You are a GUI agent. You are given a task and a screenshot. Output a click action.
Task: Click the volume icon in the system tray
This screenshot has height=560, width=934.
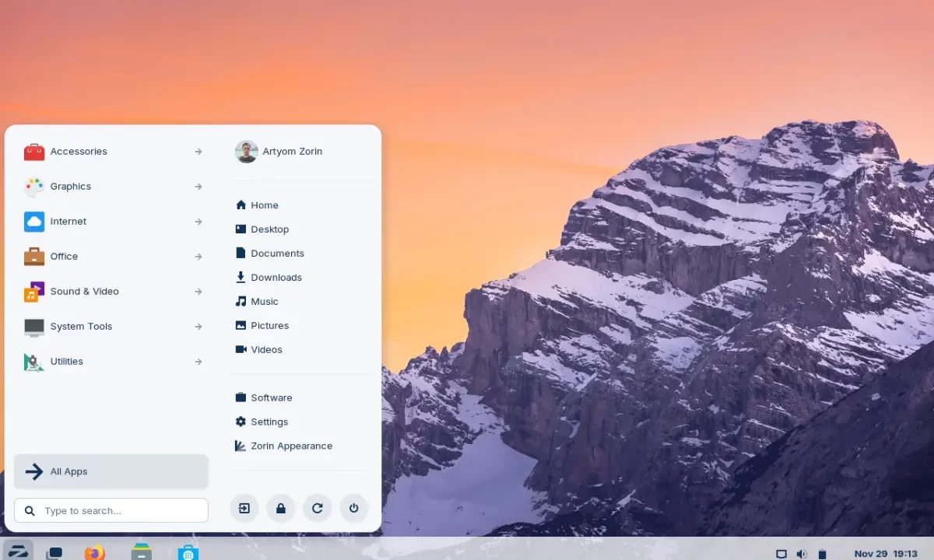click(x=802, y=554)
